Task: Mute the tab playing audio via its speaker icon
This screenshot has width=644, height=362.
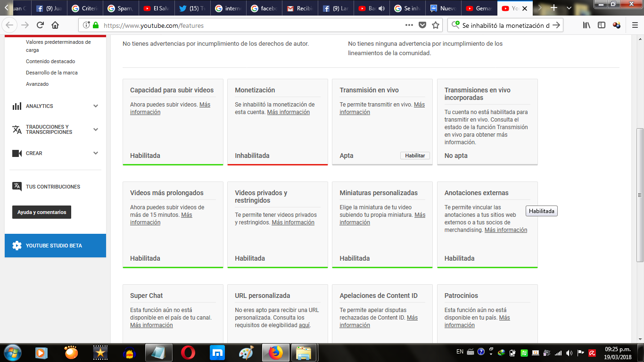Action: click(x=381, y=8)
